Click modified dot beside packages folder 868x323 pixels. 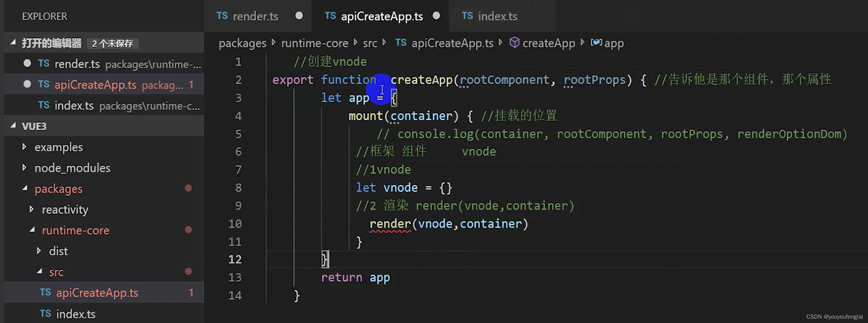click(188, 188)
